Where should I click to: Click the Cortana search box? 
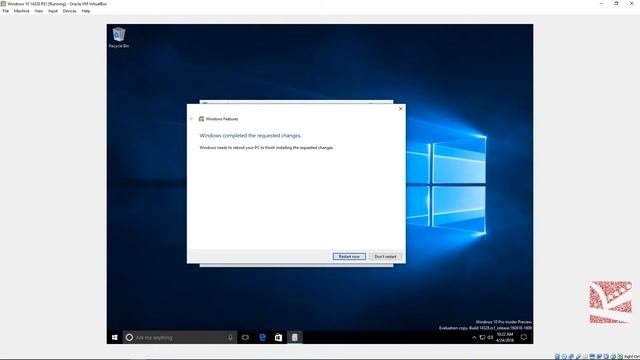(180, 338)
